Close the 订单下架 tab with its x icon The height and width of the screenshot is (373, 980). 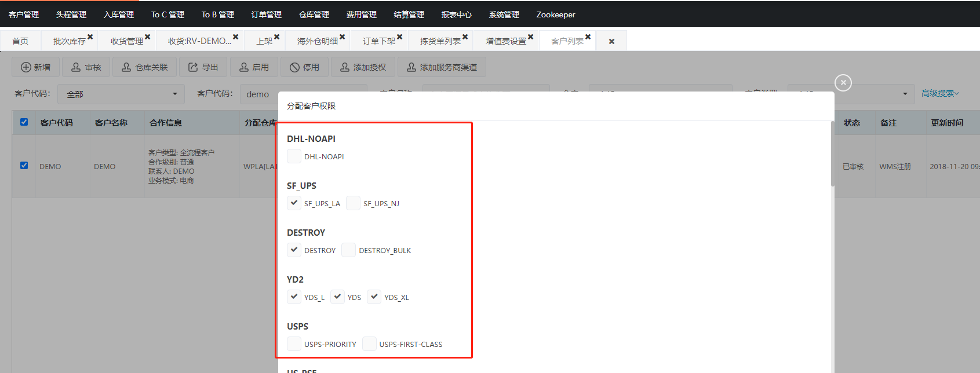point(399,36)
